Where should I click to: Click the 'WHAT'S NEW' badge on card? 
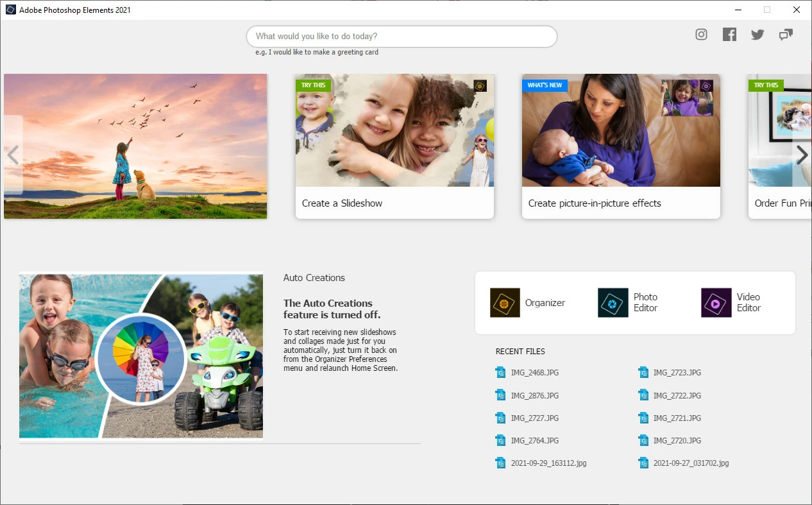click(545, 85)
